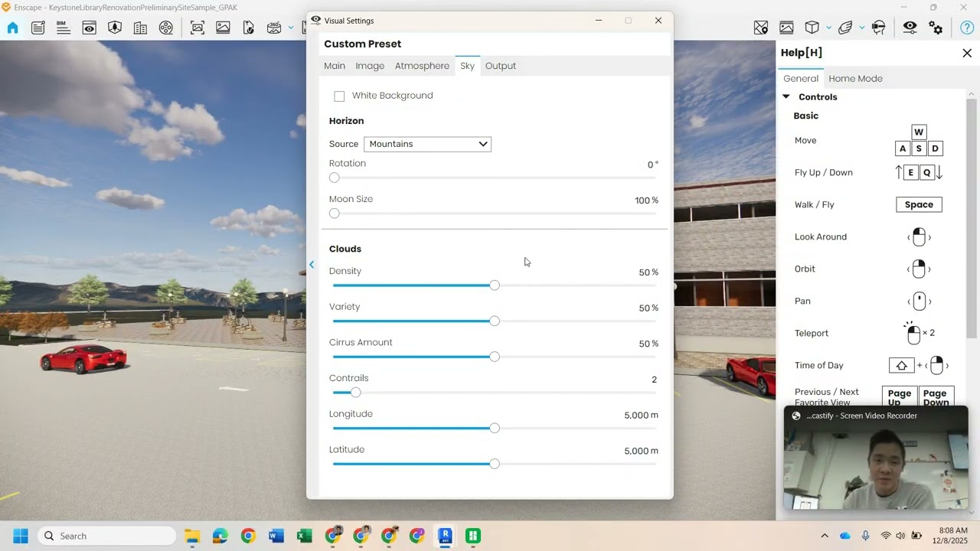Click the Q key for Fly Down
Viewport: 980px width, 551px height.
point(926,173)
